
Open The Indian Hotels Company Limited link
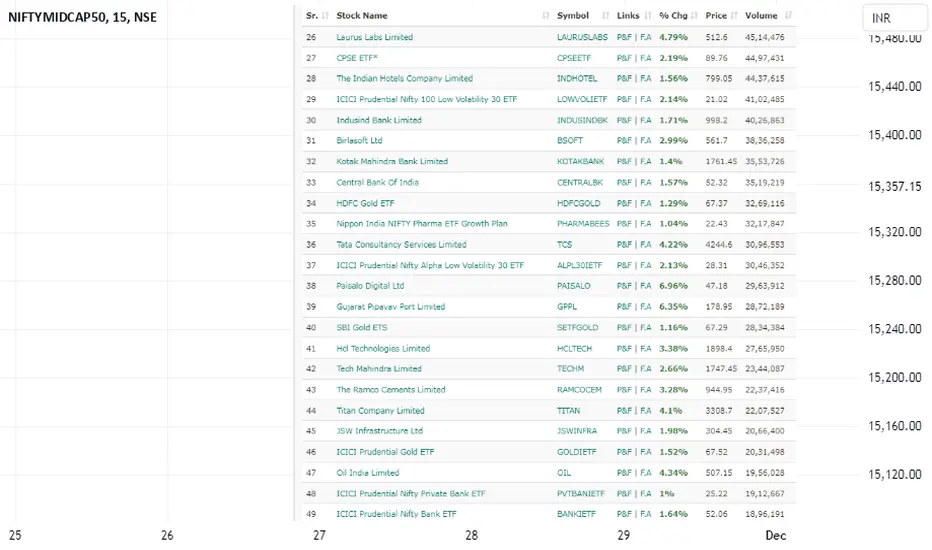pyautogui.click(x=404, y=78)
